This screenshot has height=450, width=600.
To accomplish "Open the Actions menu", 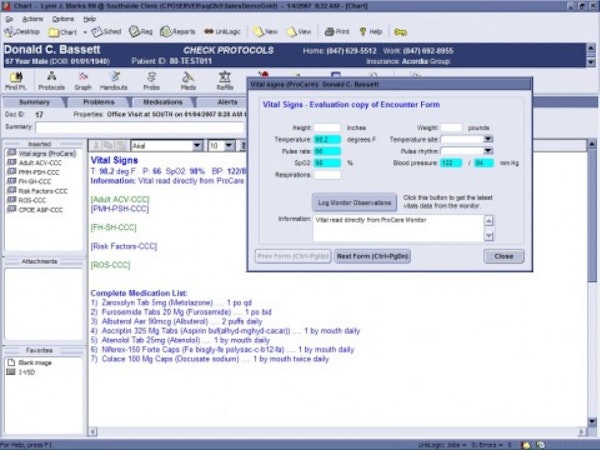I will pyautogui.click(x=32, y=18).
